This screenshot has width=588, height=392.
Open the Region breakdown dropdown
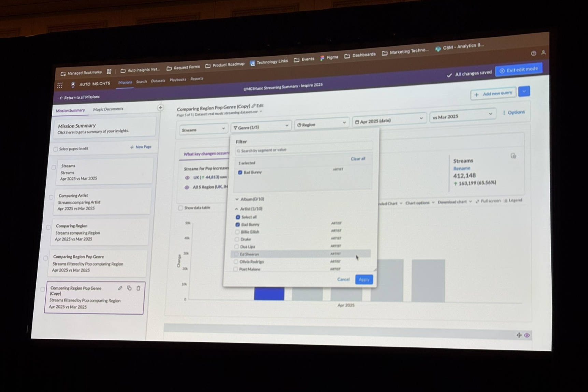(321, 125)
